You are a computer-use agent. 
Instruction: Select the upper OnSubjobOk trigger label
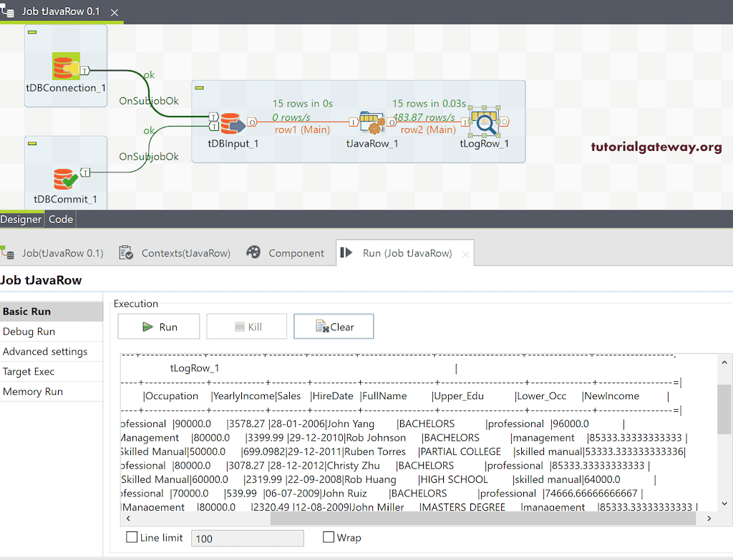pos(149,101)
